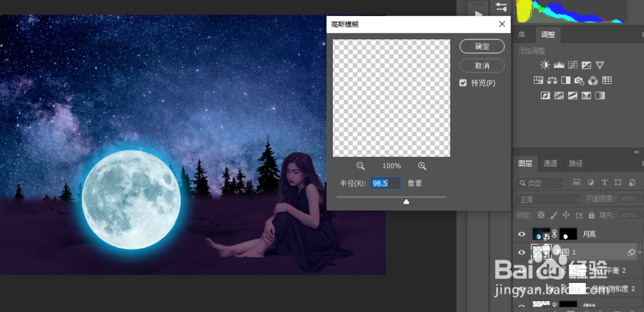This screenshot has width=644, height=312.
Task: Click smart filter icon on 椭圆 1
Action: pyautogui.click(x=631, y=253)
